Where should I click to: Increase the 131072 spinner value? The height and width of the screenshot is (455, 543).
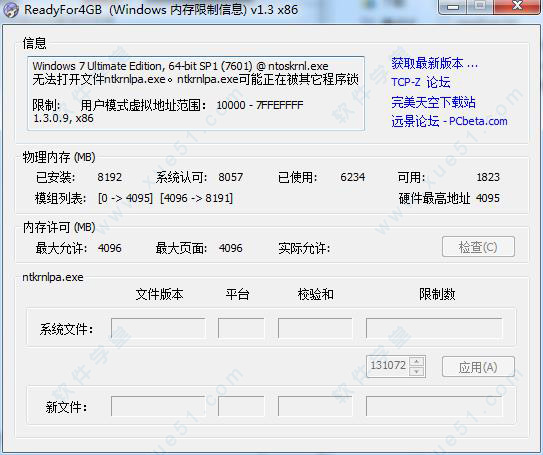click(x=417, y=362)
